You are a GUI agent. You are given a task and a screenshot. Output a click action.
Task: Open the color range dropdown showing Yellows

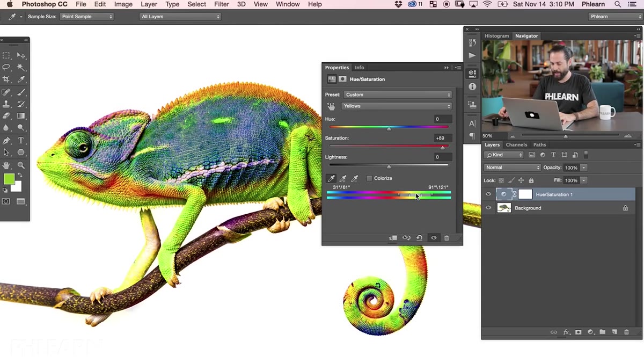(x=397, y=106)
